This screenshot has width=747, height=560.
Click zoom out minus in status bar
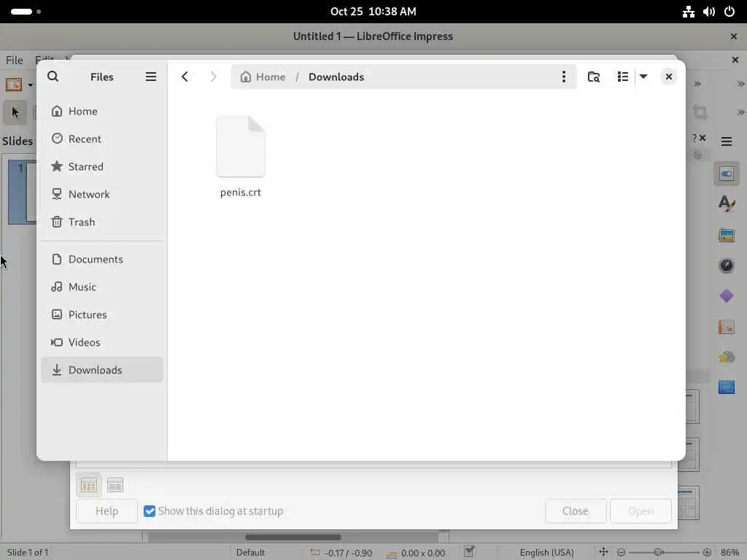621,553
